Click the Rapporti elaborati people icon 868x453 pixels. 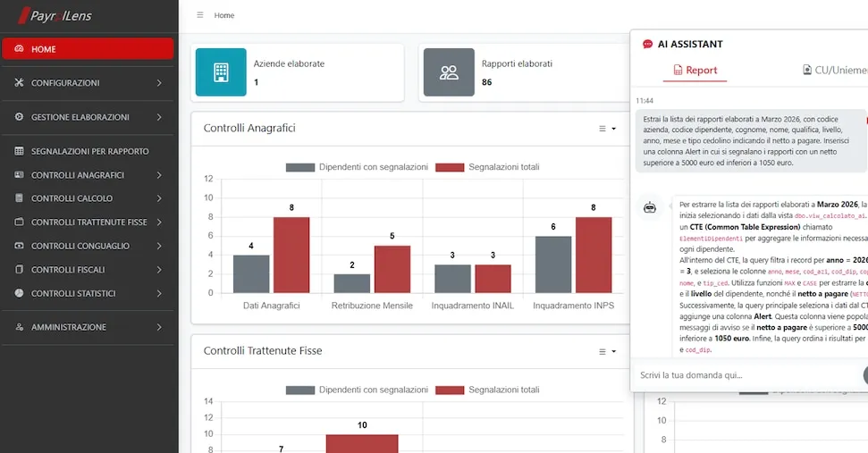(x=449, y=72)
